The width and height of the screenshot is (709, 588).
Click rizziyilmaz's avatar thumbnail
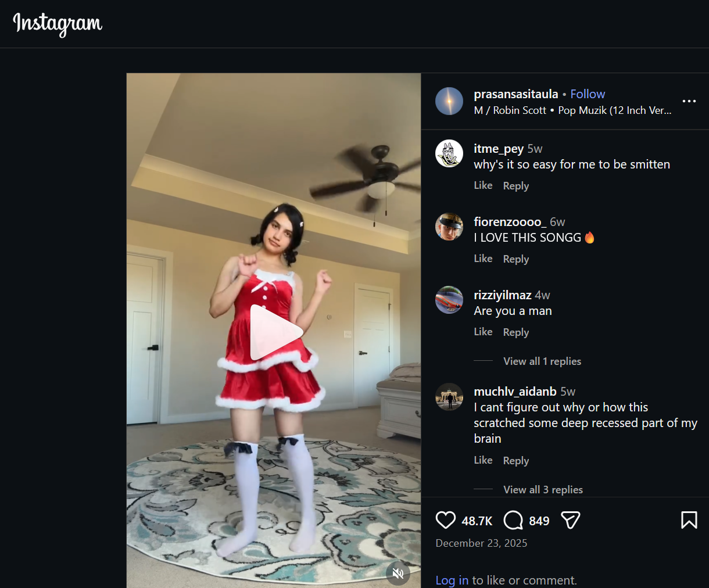[x=449, y=300]
